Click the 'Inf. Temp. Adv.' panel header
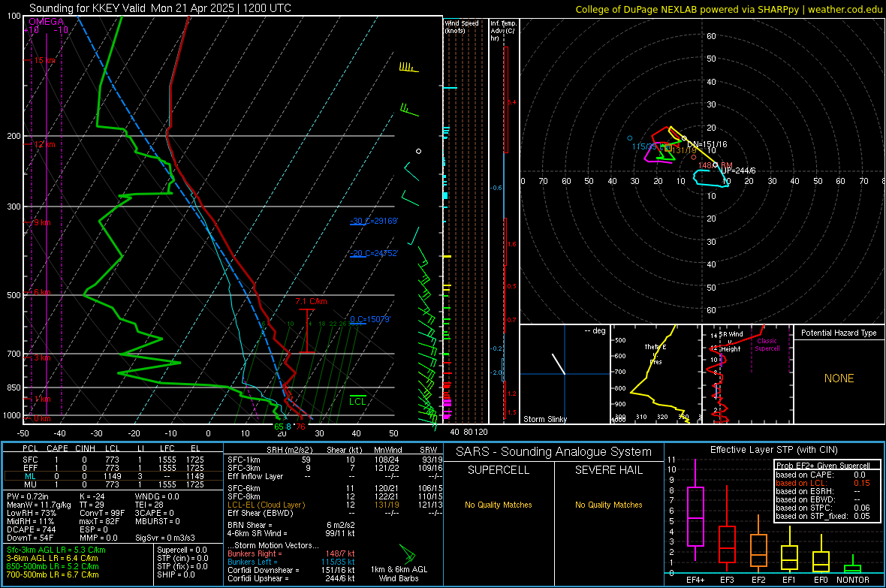Screen dimensions: 886x588 [x=503, y=31]
